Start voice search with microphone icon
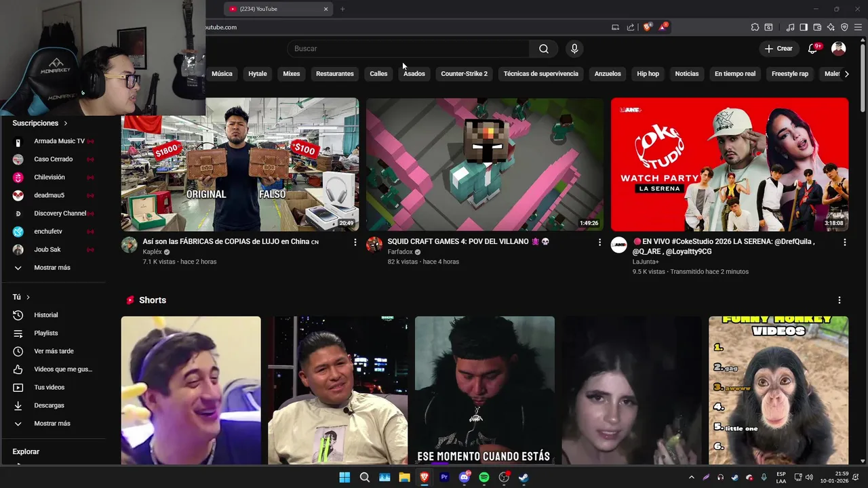868x488 pixels. coord(574,49)
